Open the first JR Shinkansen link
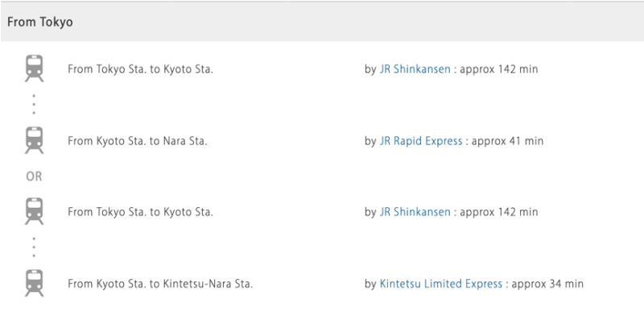Viewport: 644px width, 312px height. [x=415, y=69]
